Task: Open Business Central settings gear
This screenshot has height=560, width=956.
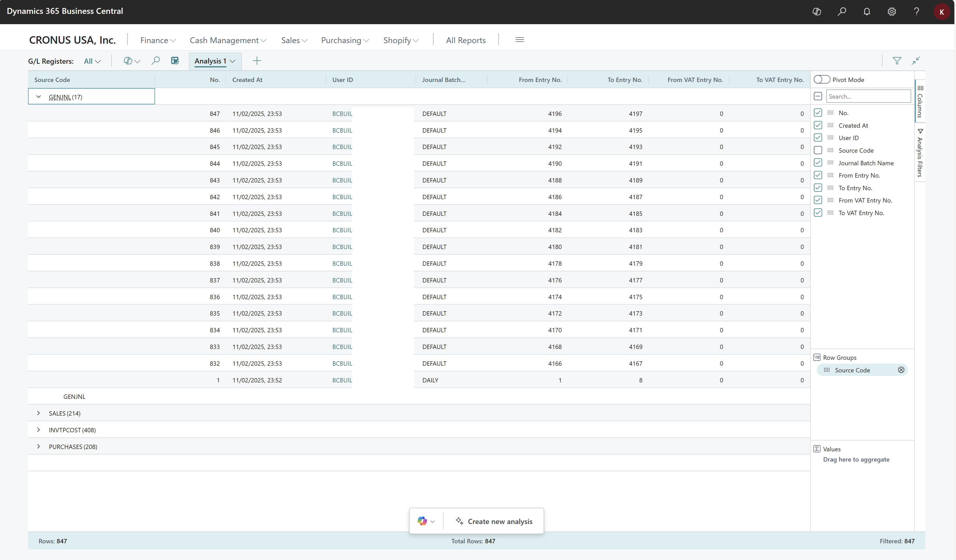Action: click(891, 11)
